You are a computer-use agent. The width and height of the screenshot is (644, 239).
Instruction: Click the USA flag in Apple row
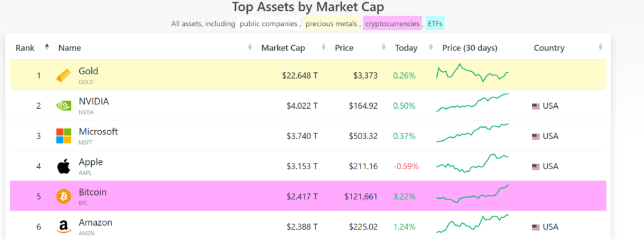[536, 166]
